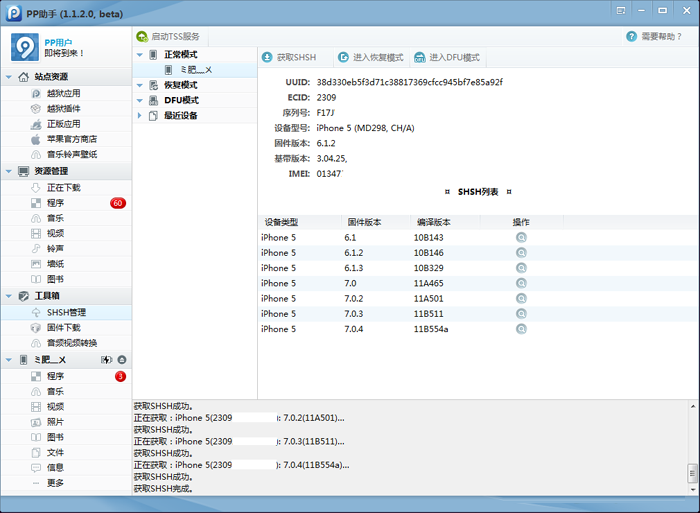700x513 pixels.
Task: Click the magnifier icon for firmware 6.1.2
Action: (x=521, y=253)
